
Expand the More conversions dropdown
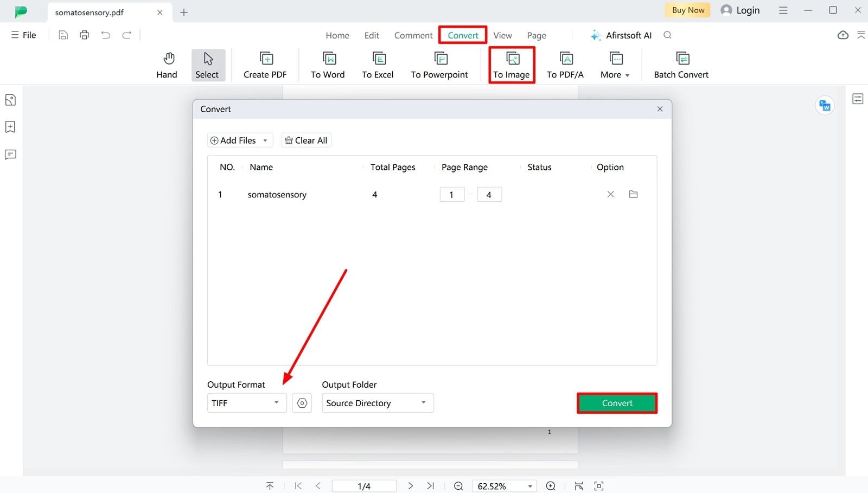(x=615, y=66)
